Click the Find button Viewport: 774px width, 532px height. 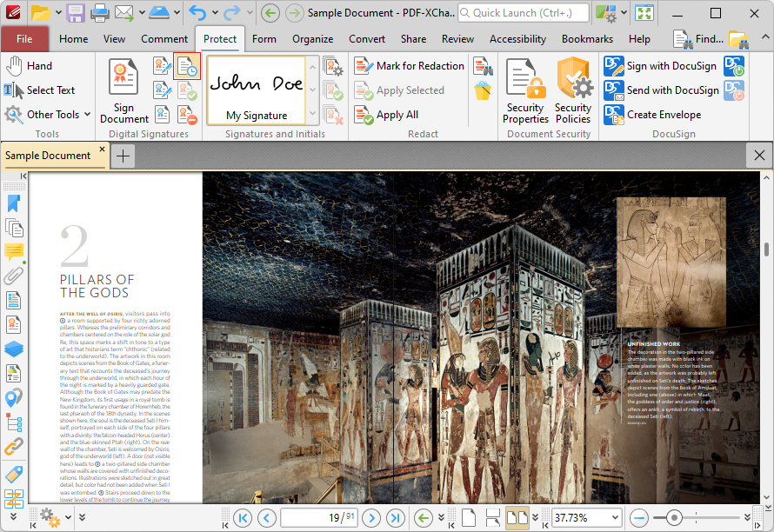698,39
